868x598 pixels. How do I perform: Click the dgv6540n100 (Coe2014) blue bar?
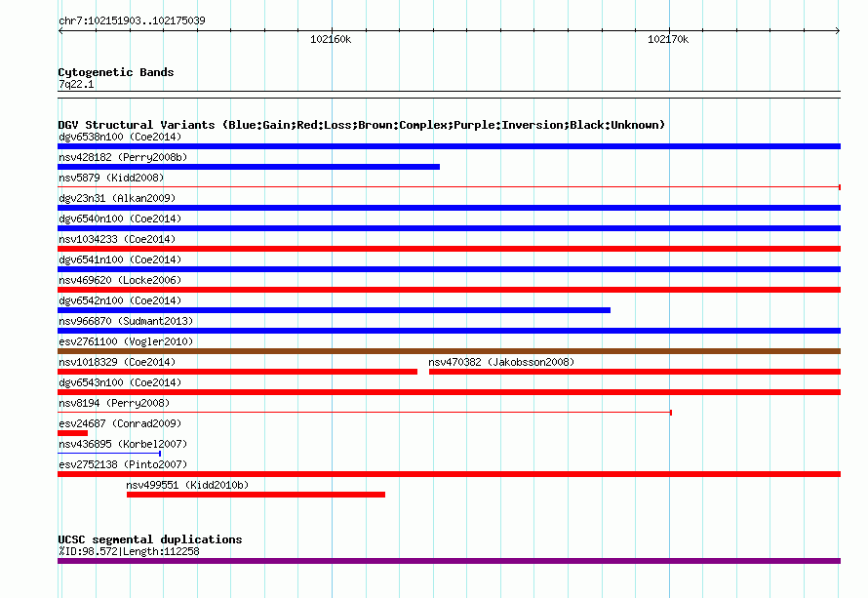click(449, 228)
